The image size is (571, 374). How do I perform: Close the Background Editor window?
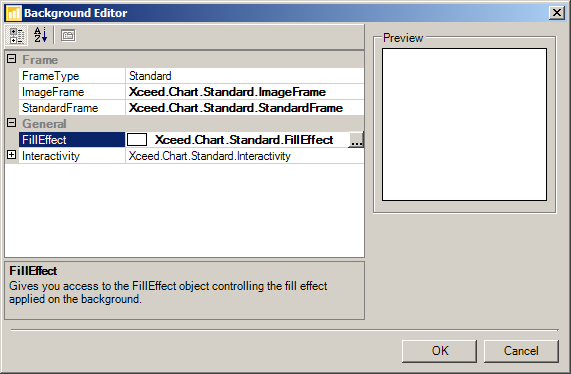[x=557, y=13]
